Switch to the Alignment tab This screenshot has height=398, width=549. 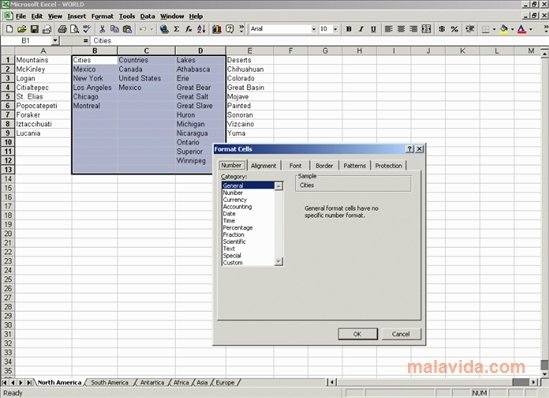[264, 166]
